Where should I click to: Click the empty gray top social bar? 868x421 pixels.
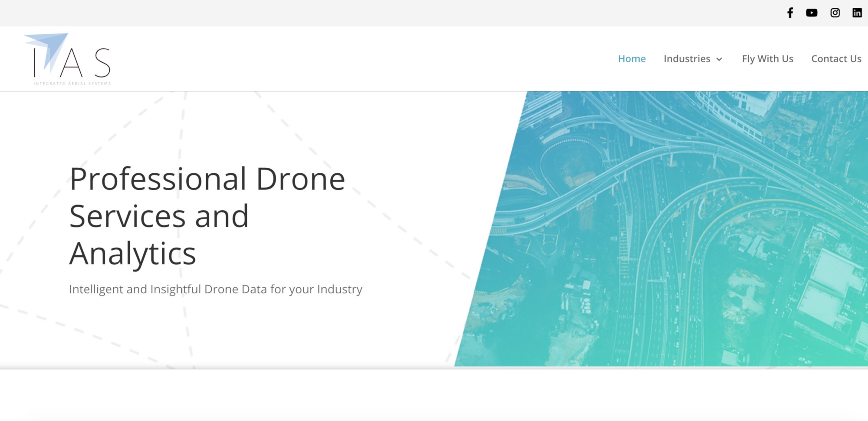click(x=391, y=13)
